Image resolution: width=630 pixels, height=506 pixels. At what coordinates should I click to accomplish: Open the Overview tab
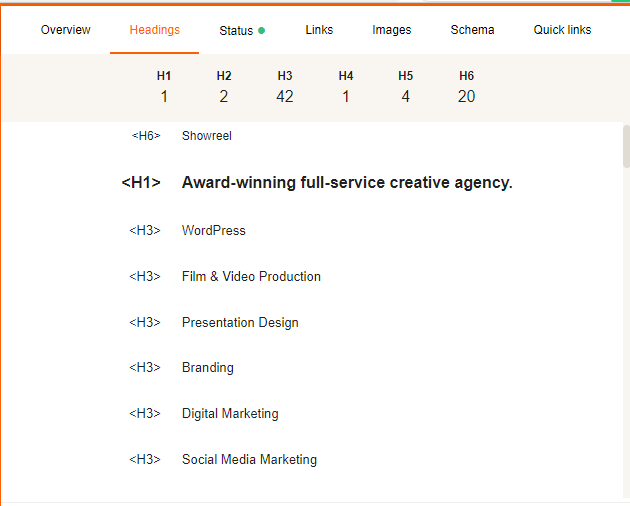(65, 30)
